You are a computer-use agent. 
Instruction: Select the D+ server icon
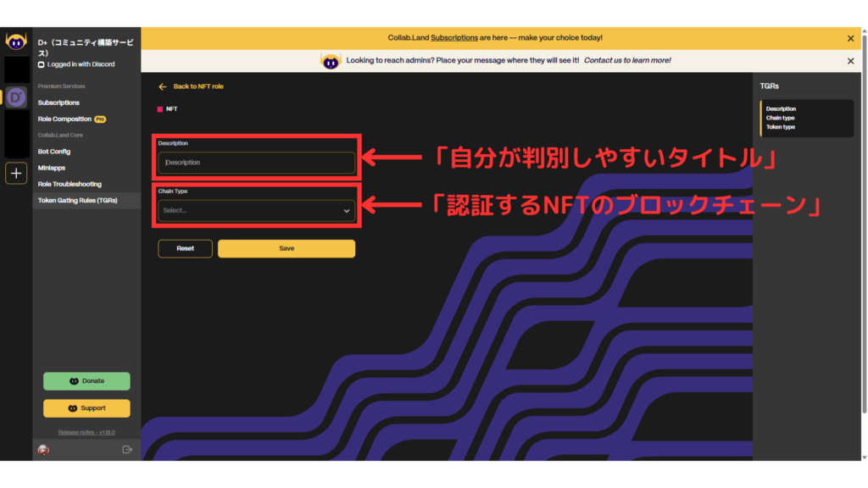click(17, 97)
